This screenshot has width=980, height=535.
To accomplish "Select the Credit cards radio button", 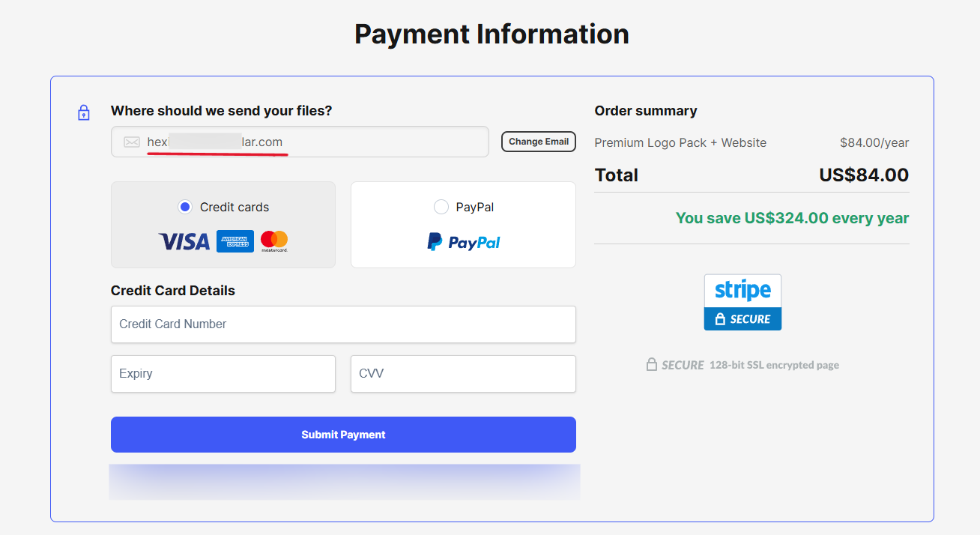I will click(185, 207).
